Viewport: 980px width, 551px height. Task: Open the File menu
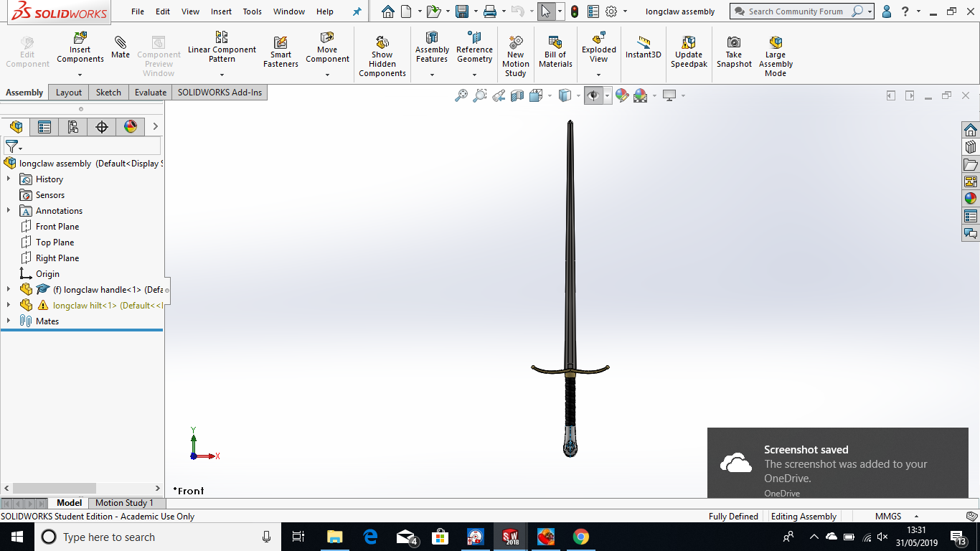[138, 11]
